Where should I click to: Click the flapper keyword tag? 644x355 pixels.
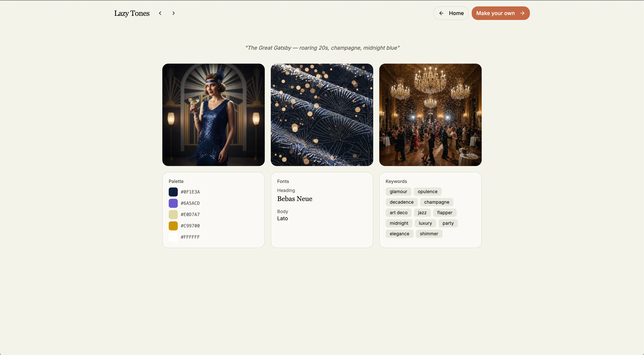445,213
